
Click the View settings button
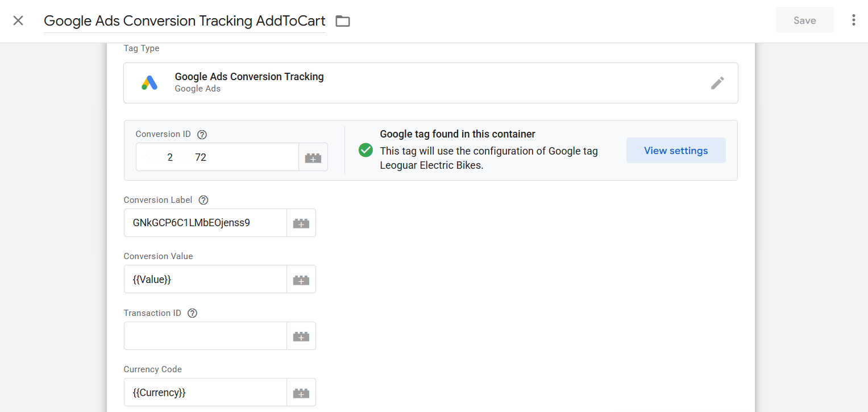pyautogui.click(x=675, y=151)
